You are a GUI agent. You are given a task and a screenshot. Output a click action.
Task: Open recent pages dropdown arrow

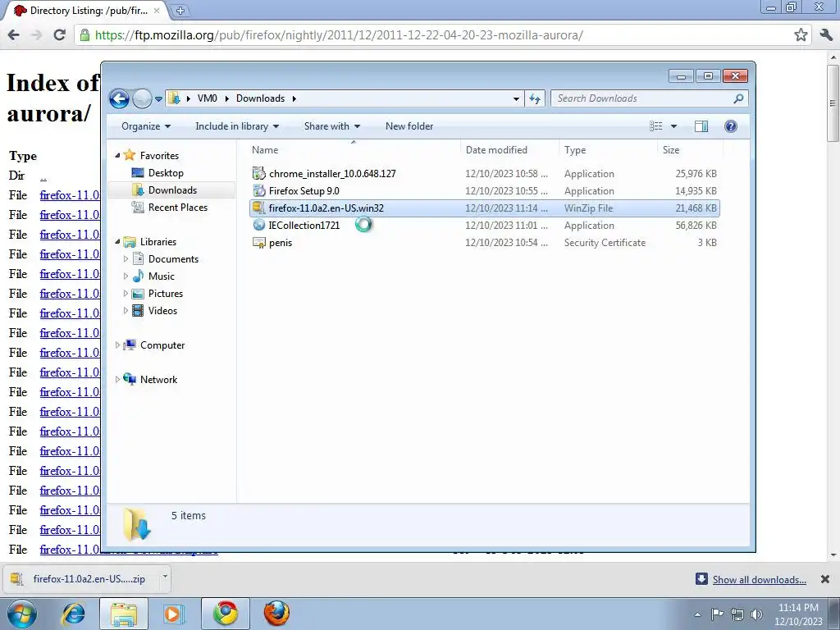158,99
